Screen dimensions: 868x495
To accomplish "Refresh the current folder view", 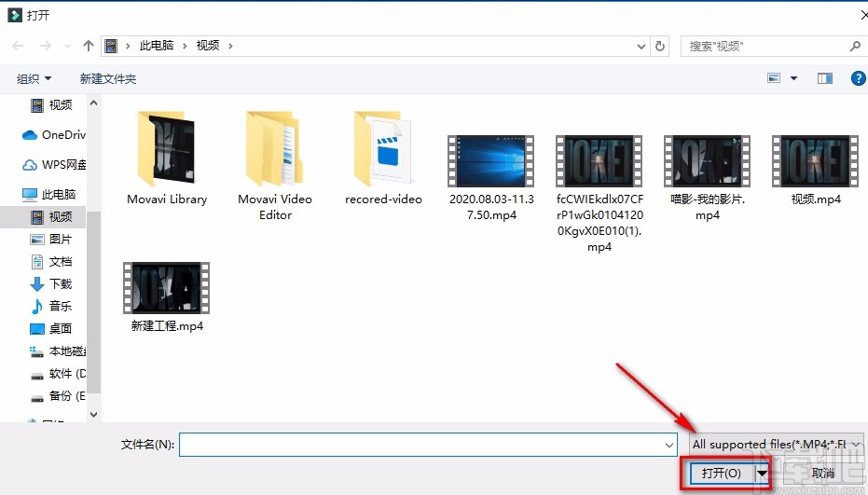I will [659, 46].
